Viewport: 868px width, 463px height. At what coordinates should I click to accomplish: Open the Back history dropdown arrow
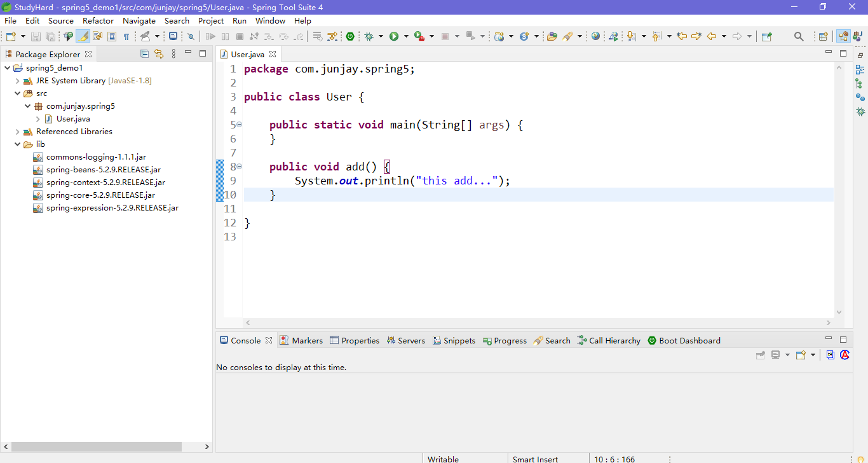pyautogui.click(x=724, y=36)
